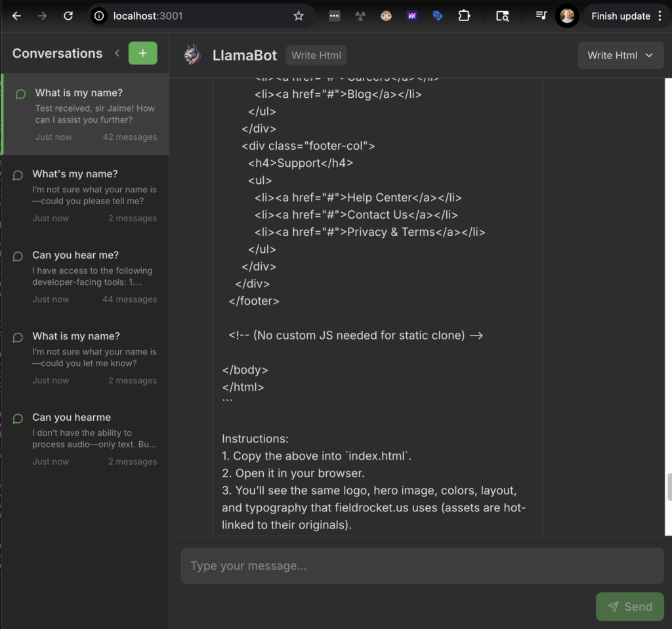Click the localhost:3001 address bar

pos(201,16)
